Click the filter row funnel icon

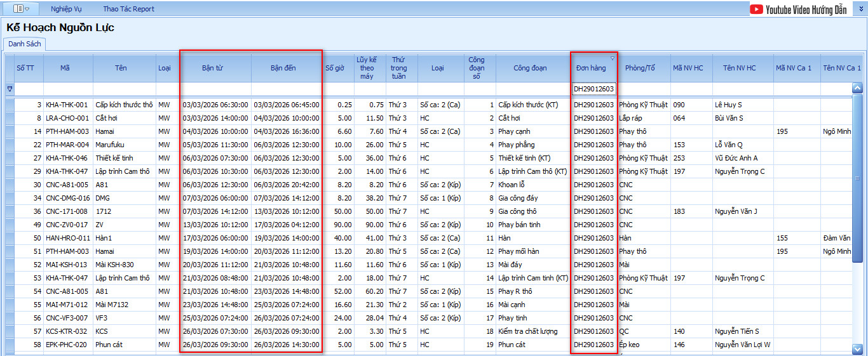(9, 89)
